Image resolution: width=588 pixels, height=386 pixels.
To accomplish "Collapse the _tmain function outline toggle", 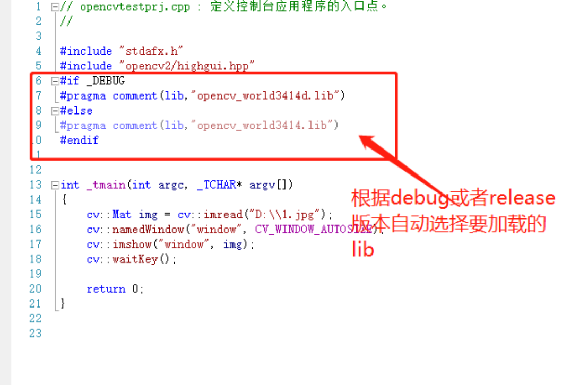I will click(x=55, y=185).
